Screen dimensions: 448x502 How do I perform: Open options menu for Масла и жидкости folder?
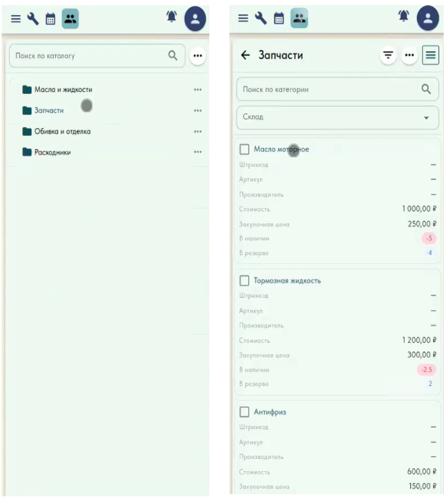click(x=198, y=90)
